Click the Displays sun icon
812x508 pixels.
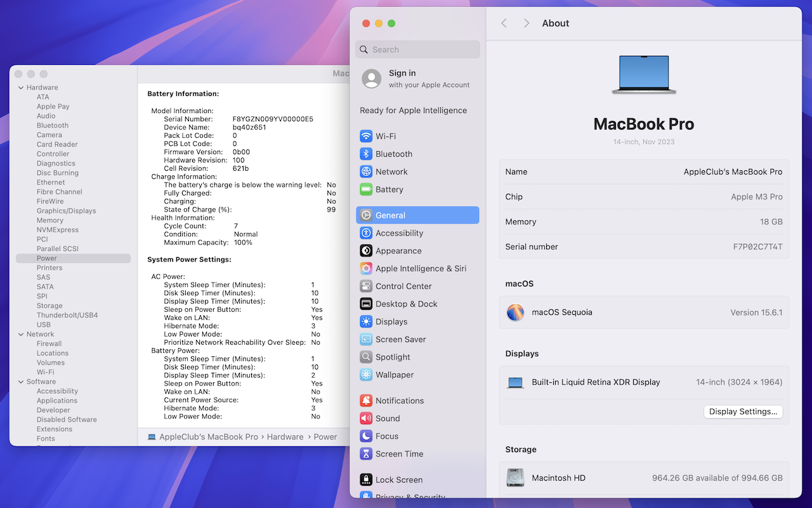(366, 322)
